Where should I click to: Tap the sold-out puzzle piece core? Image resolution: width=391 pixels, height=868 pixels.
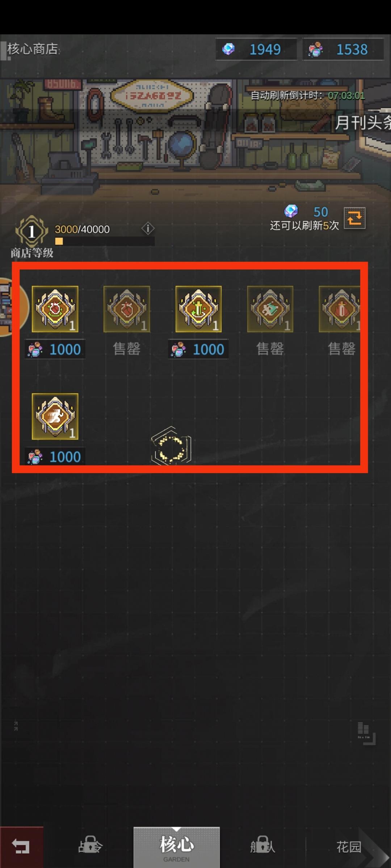click(270, 309)
